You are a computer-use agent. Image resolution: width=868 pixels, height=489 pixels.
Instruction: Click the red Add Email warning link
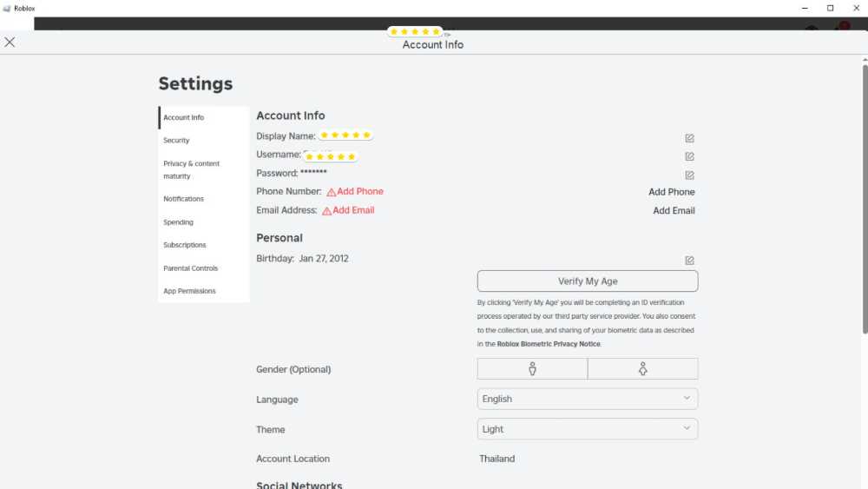(353, 210)
